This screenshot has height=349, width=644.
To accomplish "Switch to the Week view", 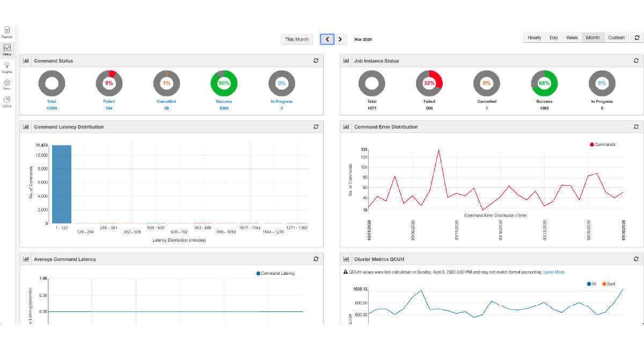I will click(571, 38).
